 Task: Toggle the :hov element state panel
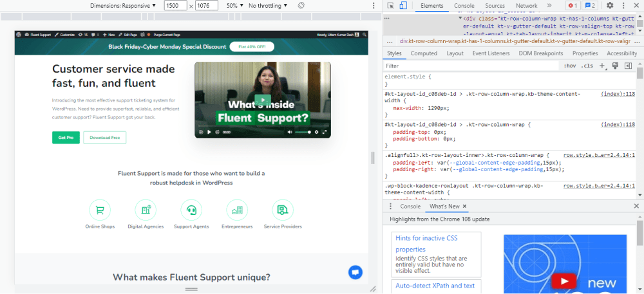click(x=570, y=66)
